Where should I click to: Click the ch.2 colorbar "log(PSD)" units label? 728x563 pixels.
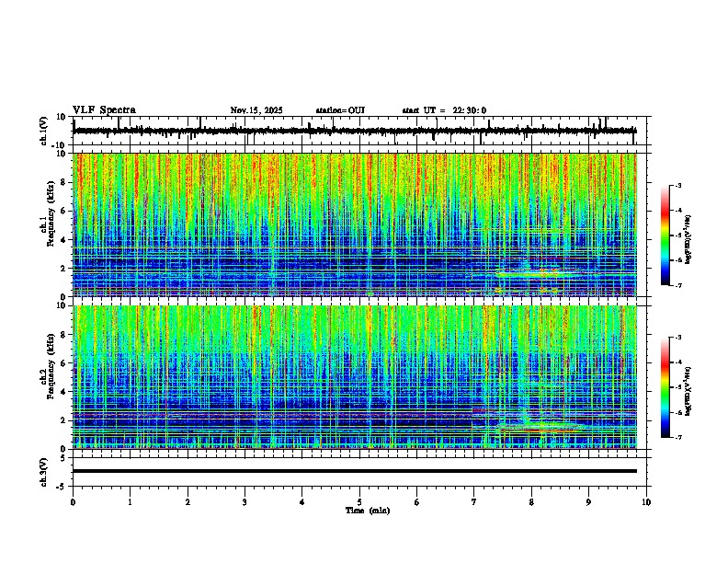point(688,391)
